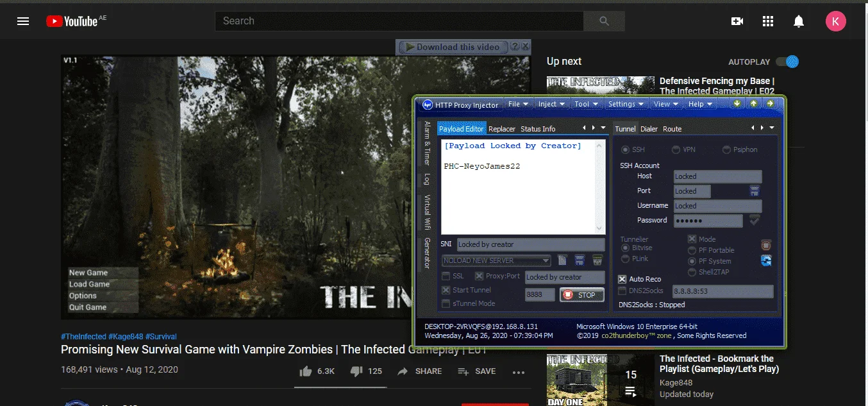Open the Tool menu dropdown
This screenshot has width=868, height=406.
point(586,104)
